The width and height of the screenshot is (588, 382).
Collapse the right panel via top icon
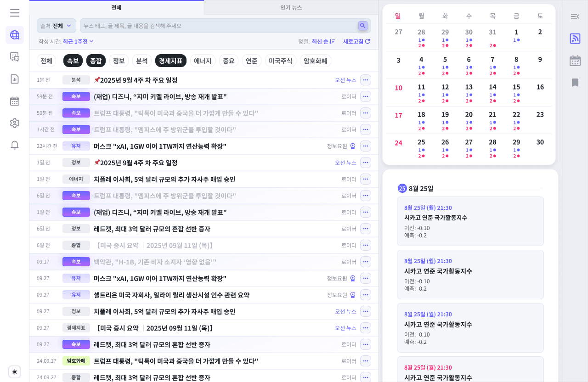coord(575,17)
